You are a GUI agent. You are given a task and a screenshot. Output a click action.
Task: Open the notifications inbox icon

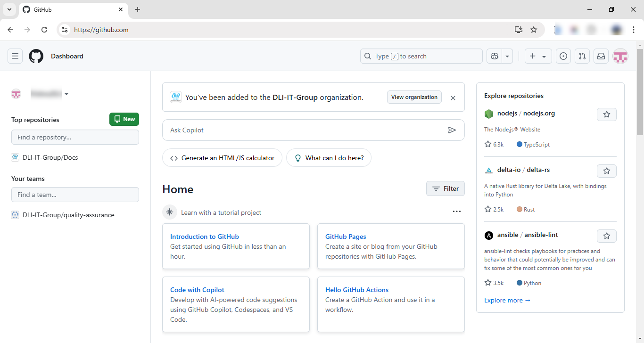[x=601, y=56]
